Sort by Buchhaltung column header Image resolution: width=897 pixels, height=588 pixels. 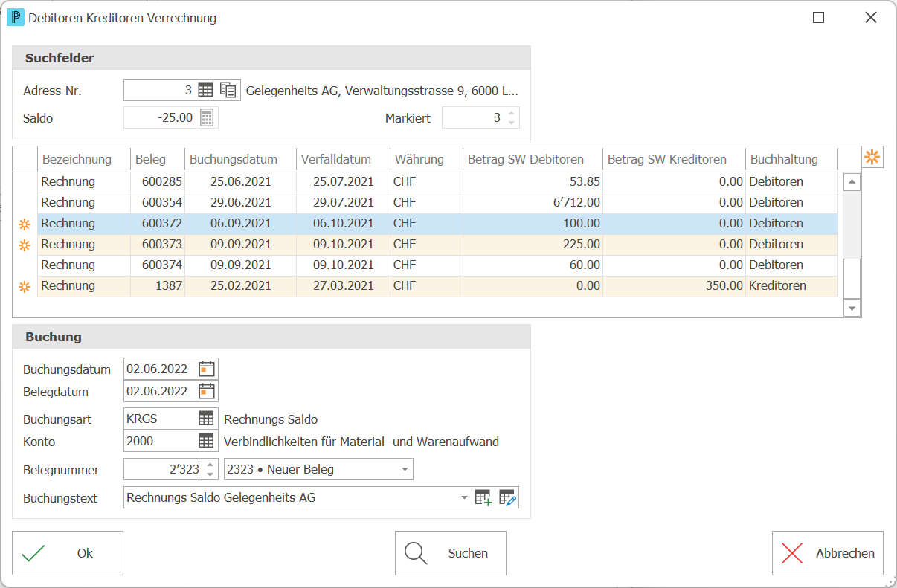click(x=791, y=159)
